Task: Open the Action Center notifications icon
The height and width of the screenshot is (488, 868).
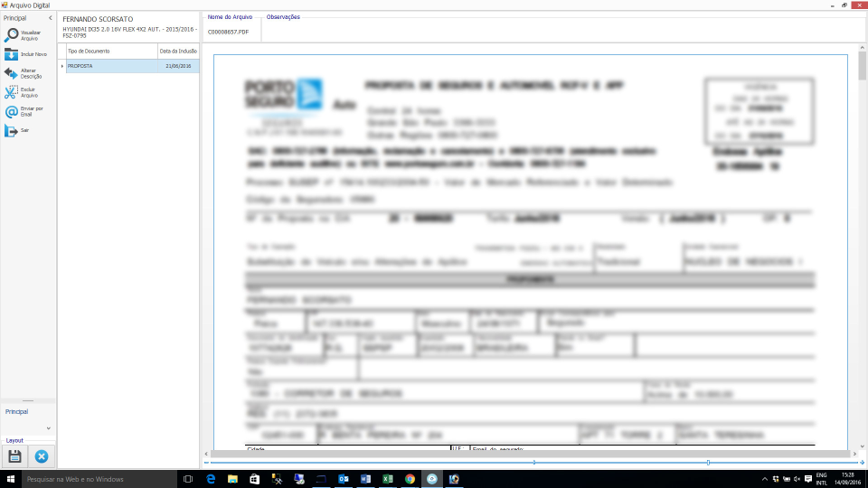Action: tap(808, 479)
